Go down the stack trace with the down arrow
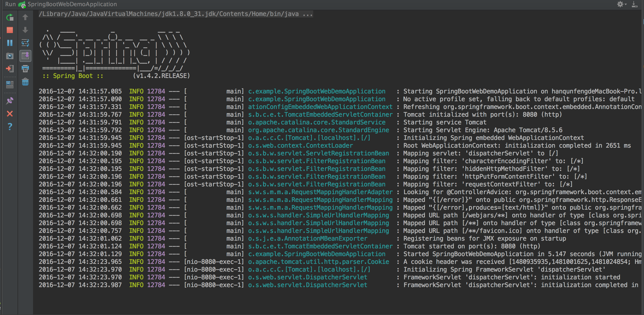The width and height of the screenshot is (644, 315). coord(25,30)
